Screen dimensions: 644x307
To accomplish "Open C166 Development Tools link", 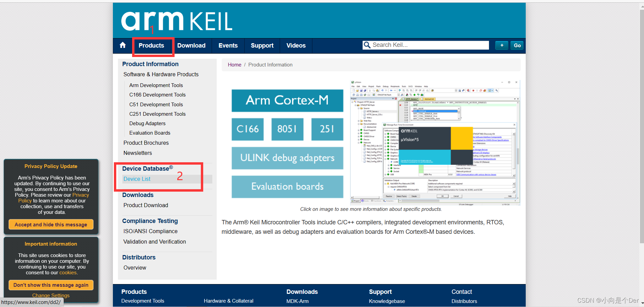I will tap(157, 95).
